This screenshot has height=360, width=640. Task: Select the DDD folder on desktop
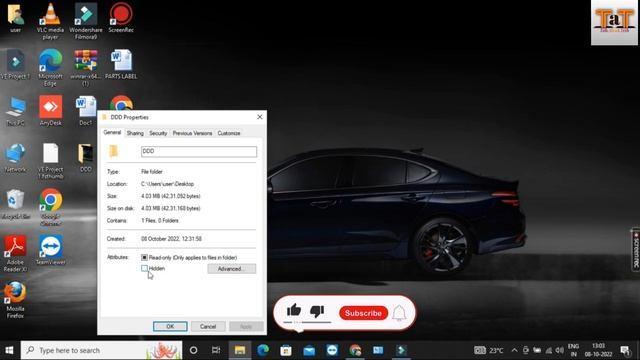[86, 158]
